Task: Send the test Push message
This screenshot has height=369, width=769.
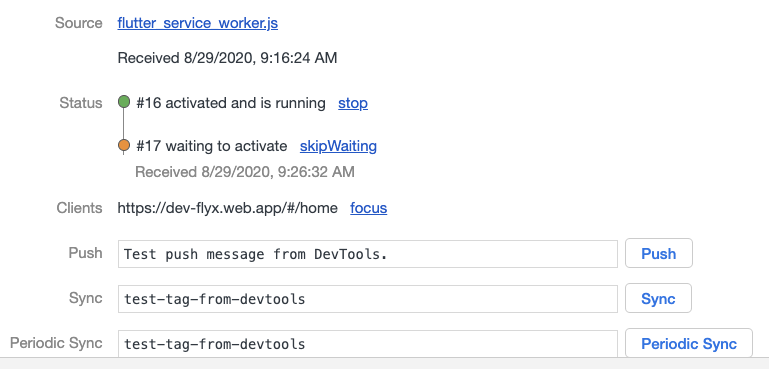Action: coord(659,253)
